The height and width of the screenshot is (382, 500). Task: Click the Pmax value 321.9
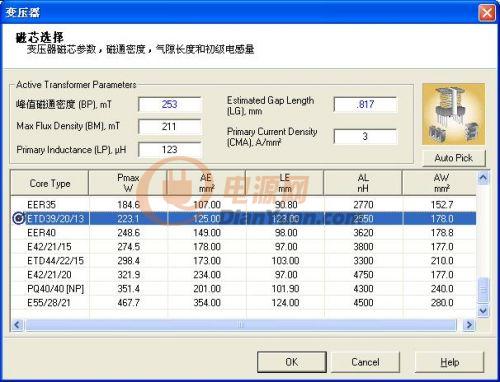click(x=128, y=275)
